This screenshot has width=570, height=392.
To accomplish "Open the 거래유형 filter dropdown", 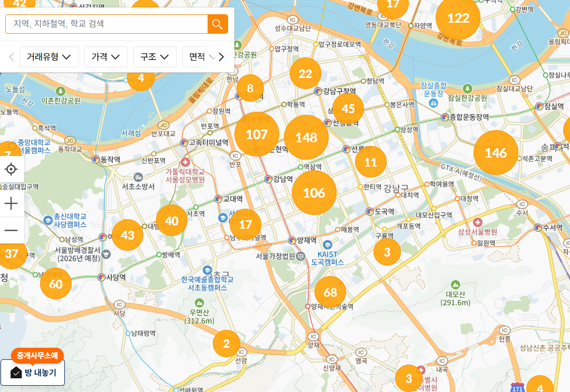I will [x=49, y=57].
